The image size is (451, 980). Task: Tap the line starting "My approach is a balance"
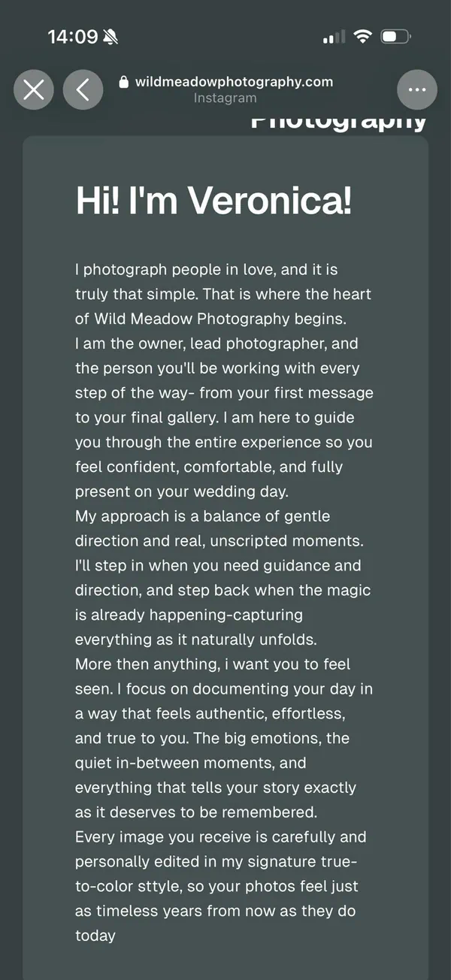(202, 516)
